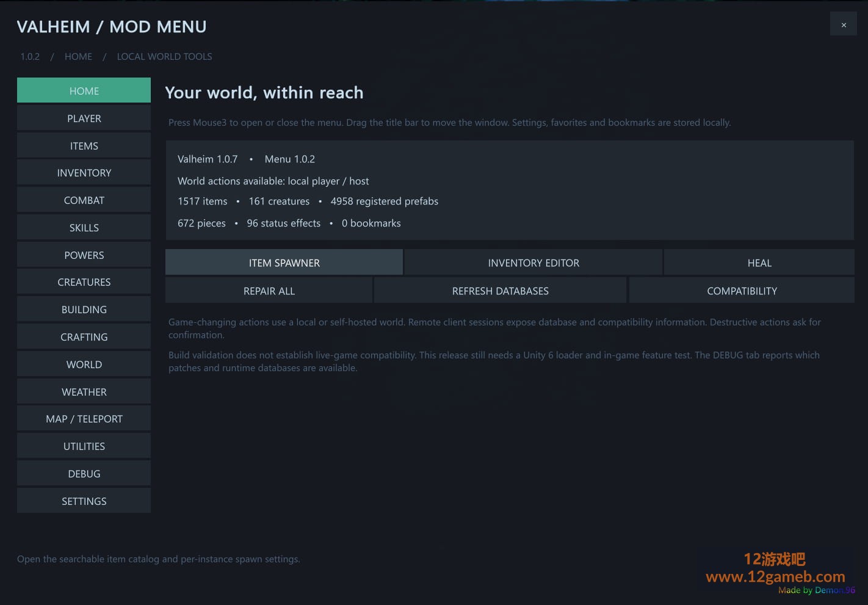
Task: Open the COMPATIBILITY button
Action: [742, 291]
